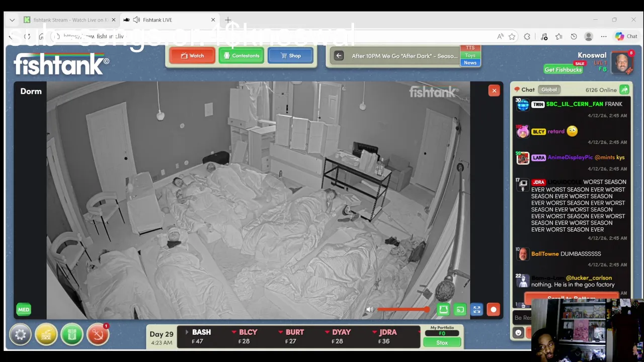Open browser tab search dropdown
Image resolution: width=644 pixels, height=362 pixels.
coord(12,20)
